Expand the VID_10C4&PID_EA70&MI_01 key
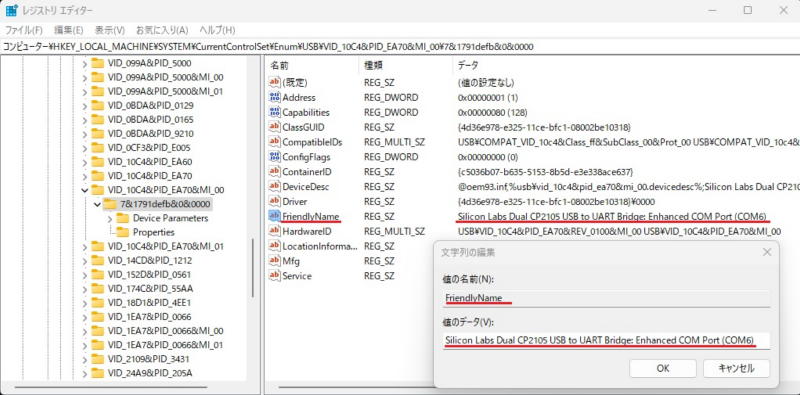 [x=85, y=246]
